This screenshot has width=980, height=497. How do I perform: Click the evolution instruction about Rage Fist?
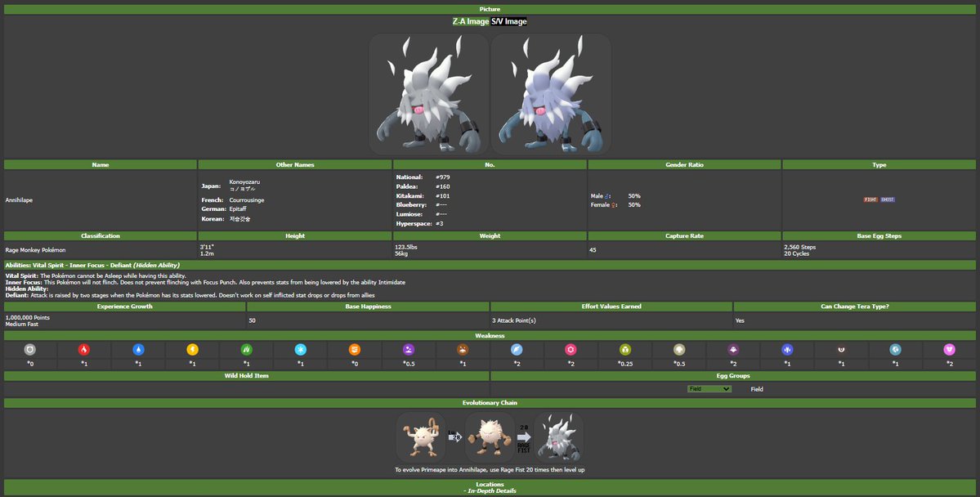(x=490, y=469)
